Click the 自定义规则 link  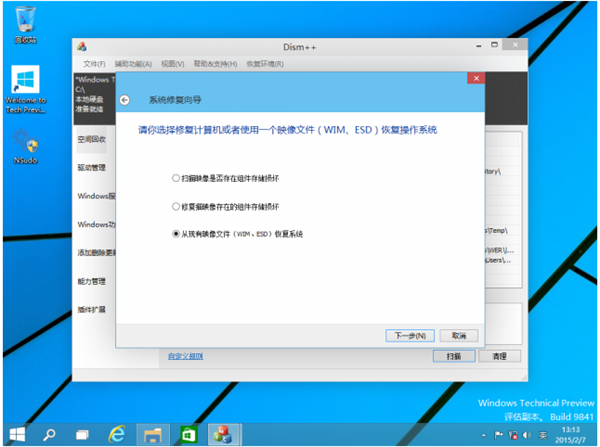coord(186,356)
